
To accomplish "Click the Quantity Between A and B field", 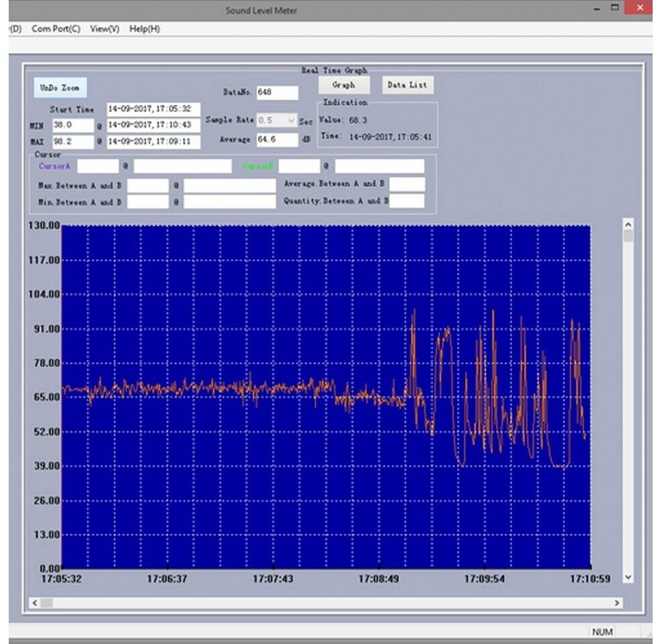I will 407,201.
